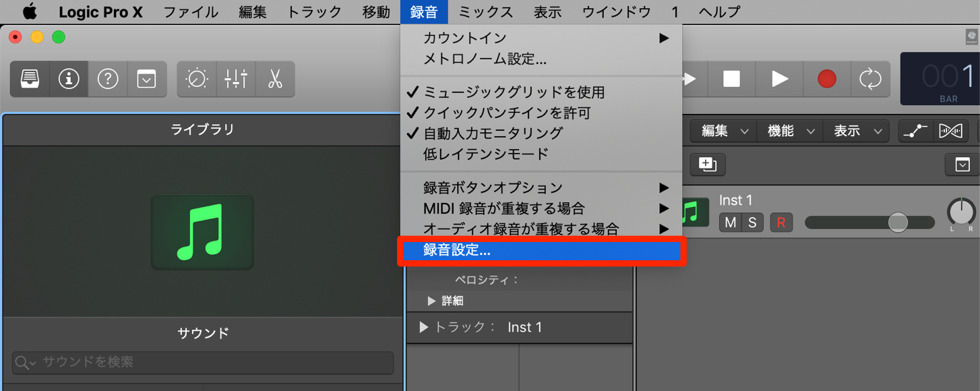This screenshot has height=391, width=980.
Task: Click the ライブラリ panel header
Action: click(202, 129)
